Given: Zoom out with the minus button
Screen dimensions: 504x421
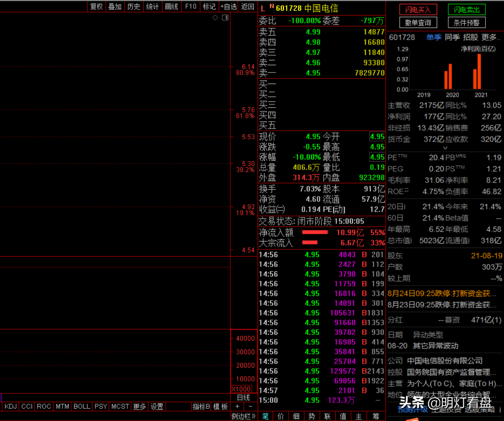Looking at the screenshot, I should click(250, 406).
